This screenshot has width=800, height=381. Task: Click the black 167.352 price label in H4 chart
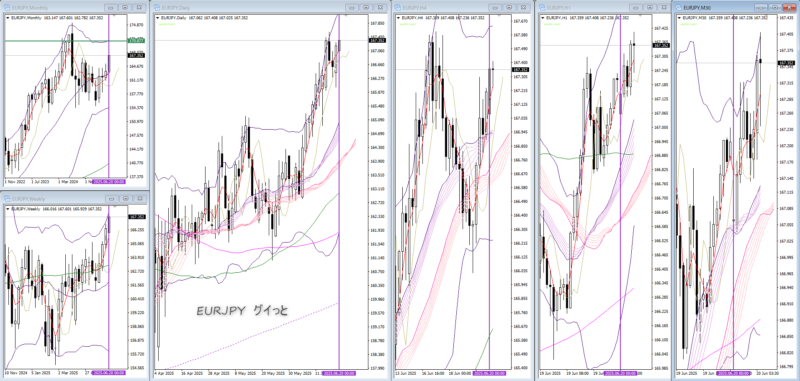coord(521,69)
